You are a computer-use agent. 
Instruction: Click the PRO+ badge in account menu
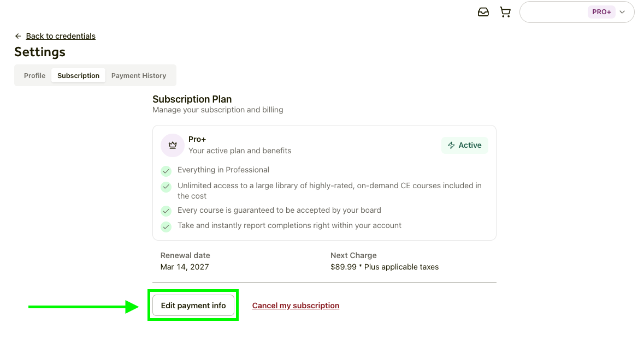tap(601, 12)
